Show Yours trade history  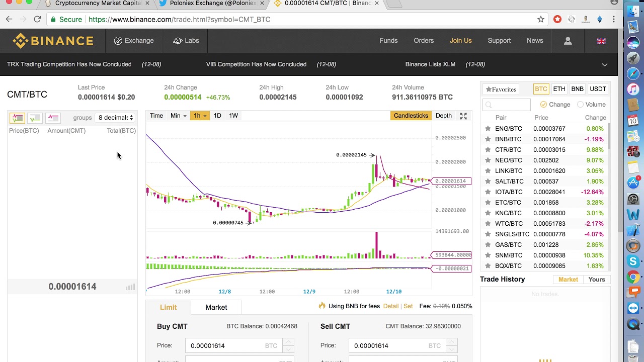pos(597,280)
